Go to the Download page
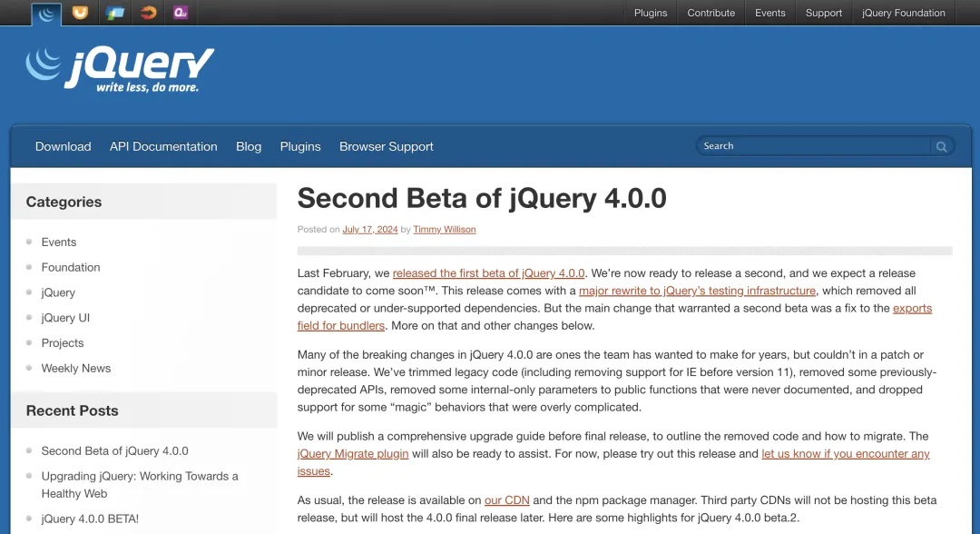Viewport: 980px width, 534px height. (64, 146)
